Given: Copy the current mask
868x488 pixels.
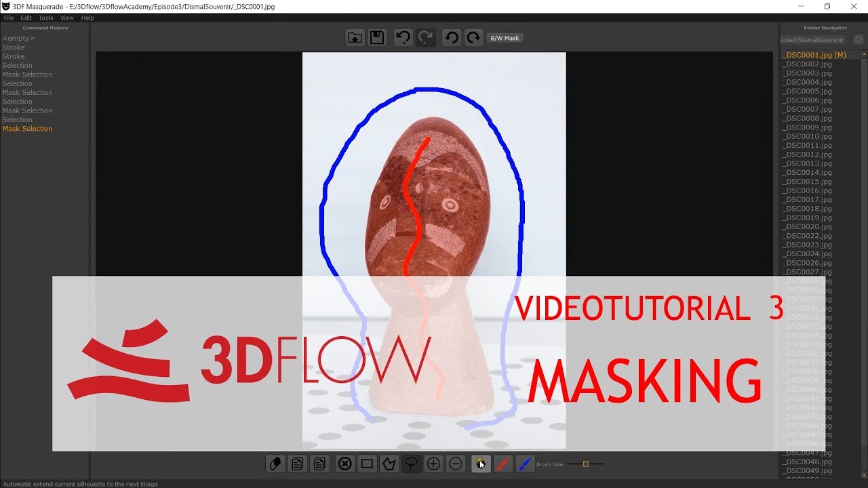Looking at the screenshot, I should click(297, 464).
